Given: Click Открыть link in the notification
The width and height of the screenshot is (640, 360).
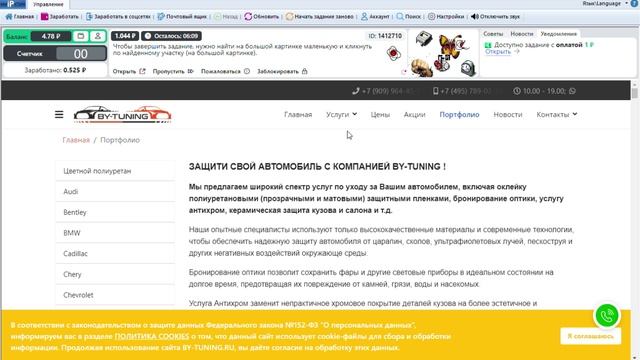Looking at the screenshot, I should pos(498,52).
